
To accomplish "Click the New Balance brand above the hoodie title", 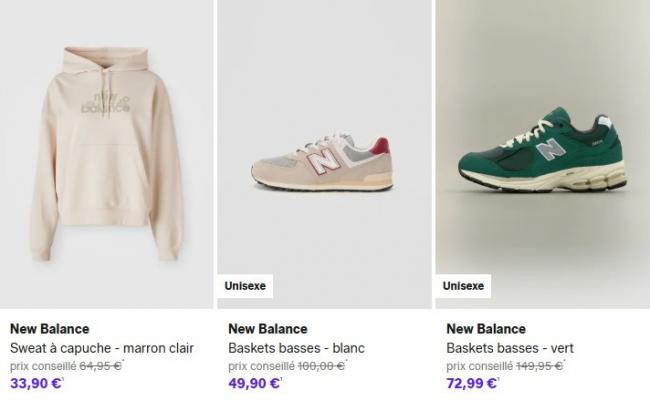I will click(x=50, y=329).
